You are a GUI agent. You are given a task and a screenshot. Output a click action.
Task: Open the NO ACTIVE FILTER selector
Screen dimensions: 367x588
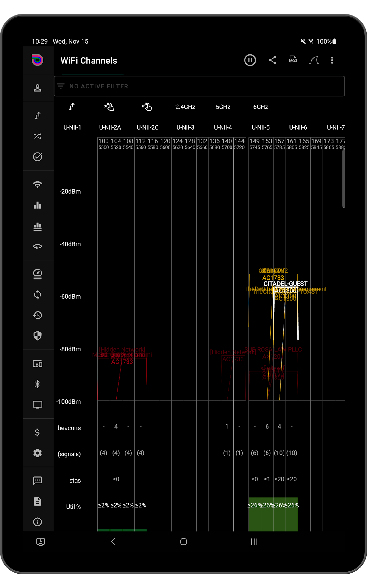coord(199,86)
